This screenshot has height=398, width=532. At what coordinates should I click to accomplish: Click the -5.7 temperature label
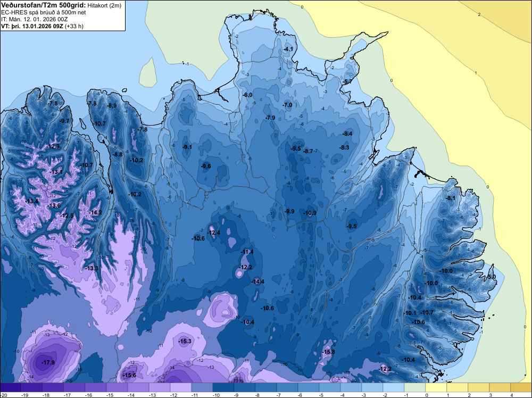click(347, 81)
